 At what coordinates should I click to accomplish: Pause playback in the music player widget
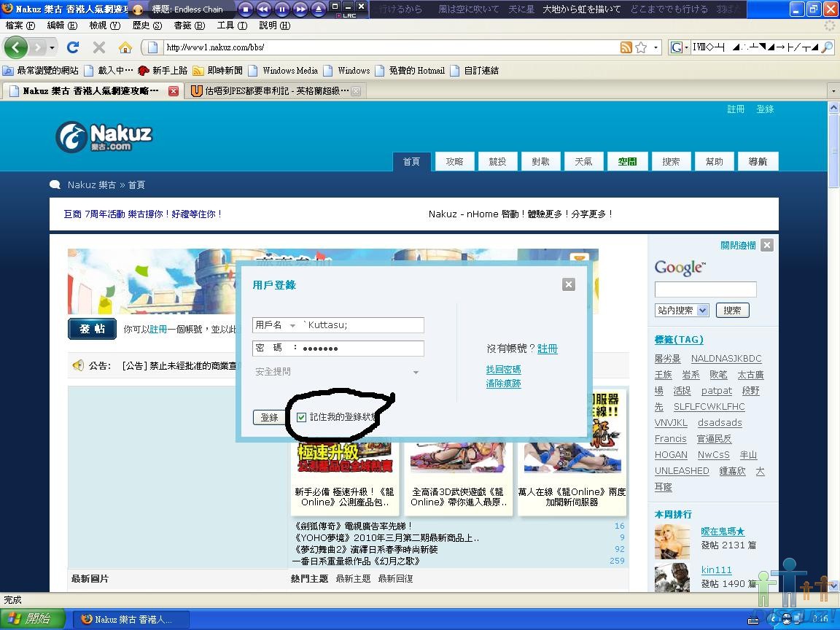(281, 9)
